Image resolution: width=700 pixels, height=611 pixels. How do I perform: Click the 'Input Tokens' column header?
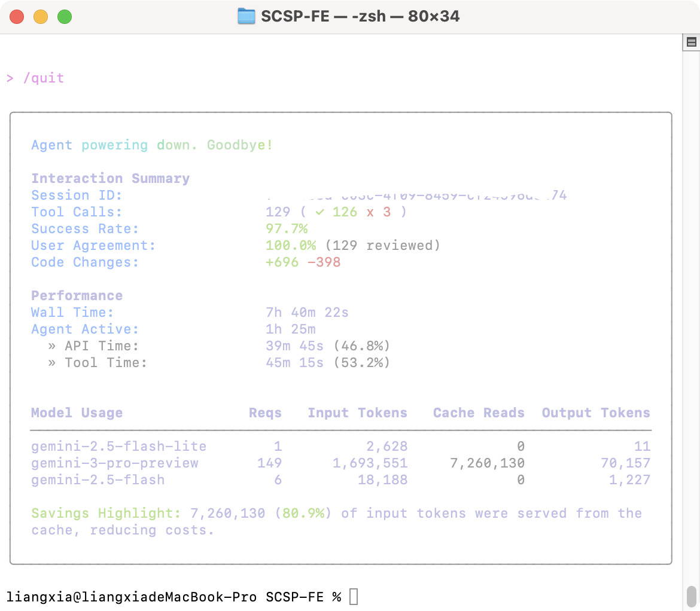[x=358, y=413]
